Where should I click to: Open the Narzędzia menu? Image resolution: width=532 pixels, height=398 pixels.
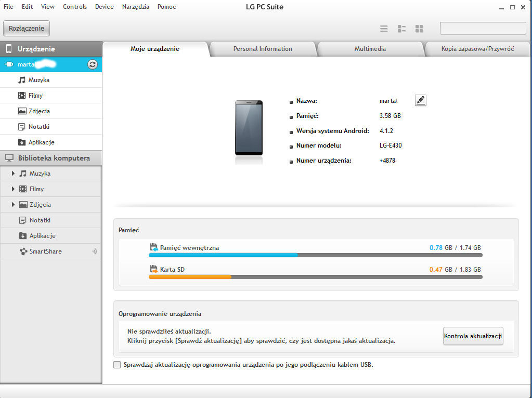(x=136, y=7)
